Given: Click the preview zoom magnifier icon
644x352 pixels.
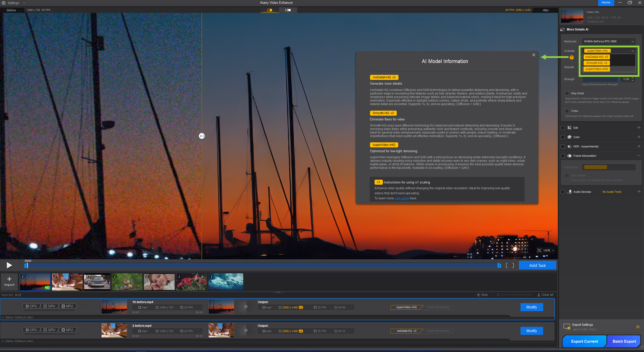Looking at the screenshot, I should (539, 250).
